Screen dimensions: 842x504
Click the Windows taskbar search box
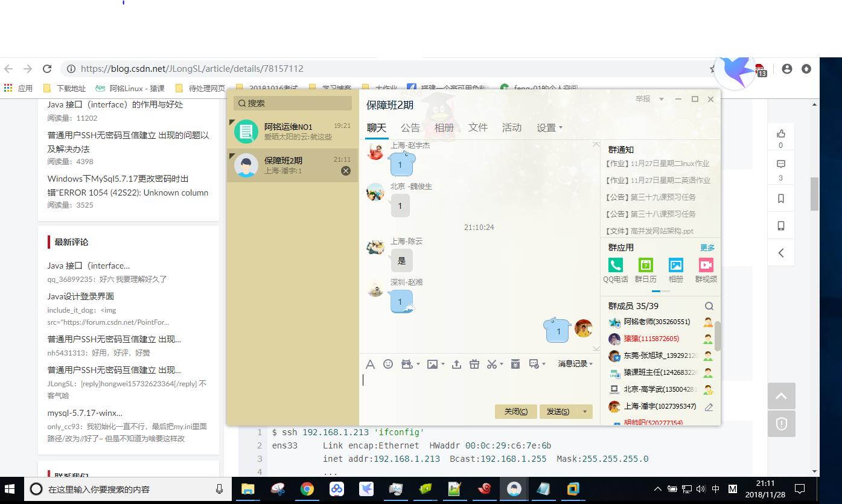[x=127, y=489]
